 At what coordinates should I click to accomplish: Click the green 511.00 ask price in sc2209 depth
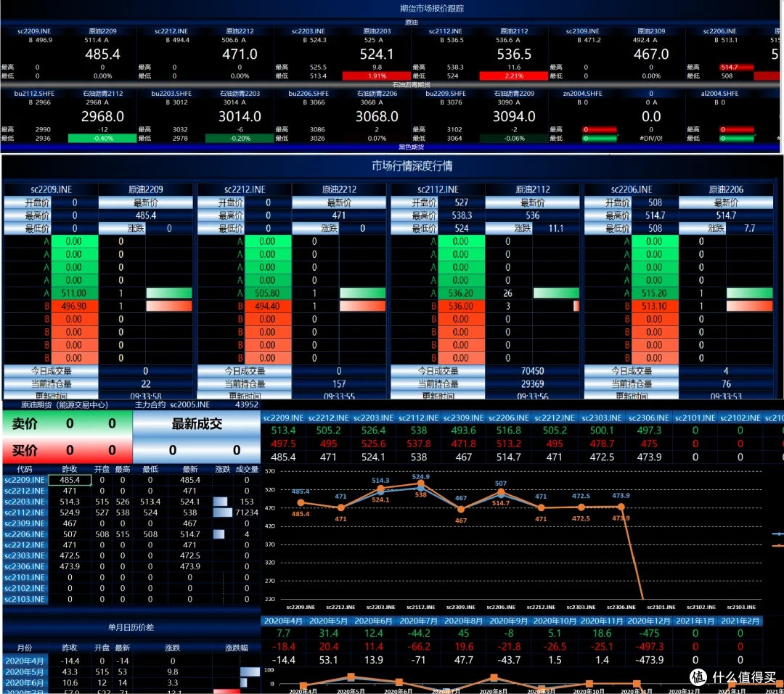pos(75,293)
